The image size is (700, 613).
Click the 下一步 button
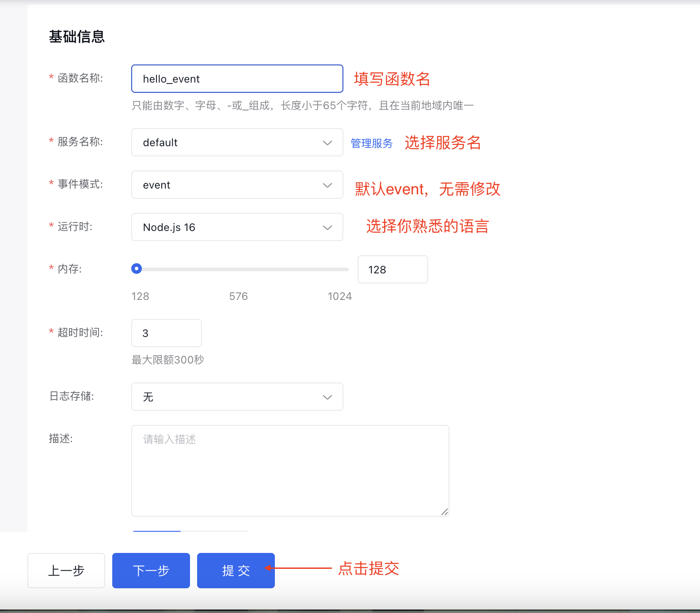click(151, 571)
